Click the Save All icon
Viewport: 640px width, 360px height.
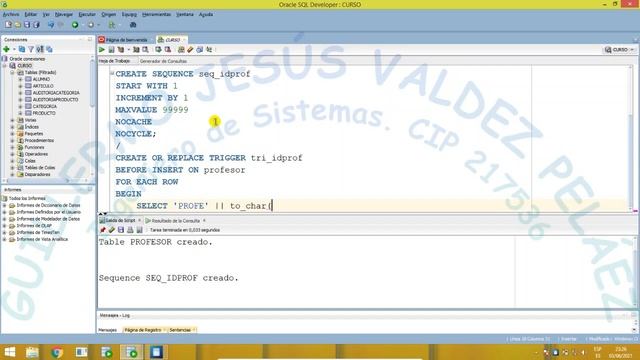point(36,25)
